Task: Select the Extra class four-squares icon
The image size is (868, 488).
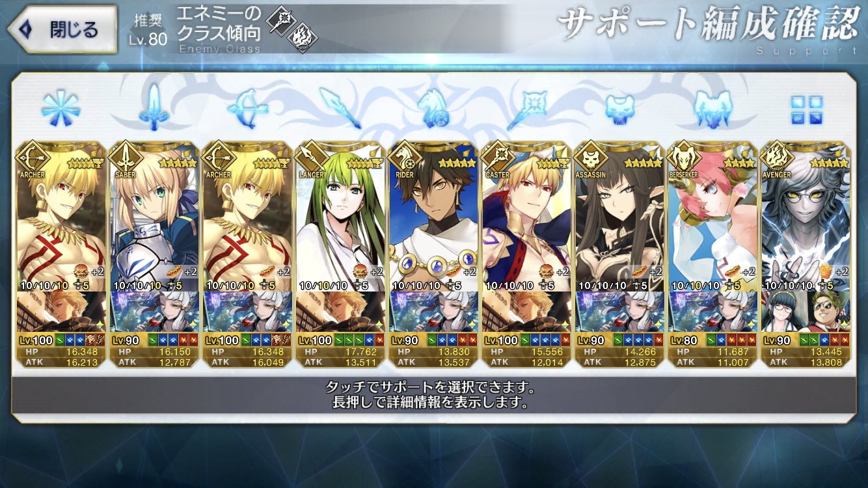Action: [x=806, y=109]
